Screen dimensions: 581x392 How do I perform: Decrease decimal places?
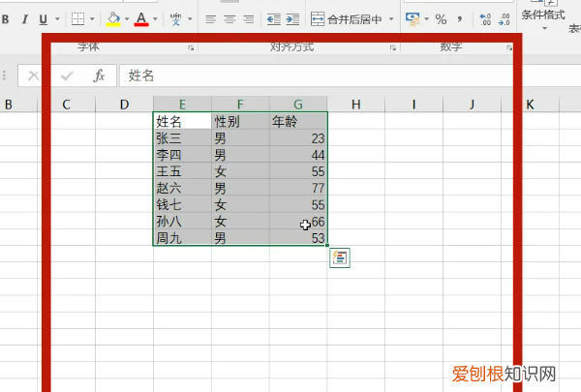coord(504,19)
